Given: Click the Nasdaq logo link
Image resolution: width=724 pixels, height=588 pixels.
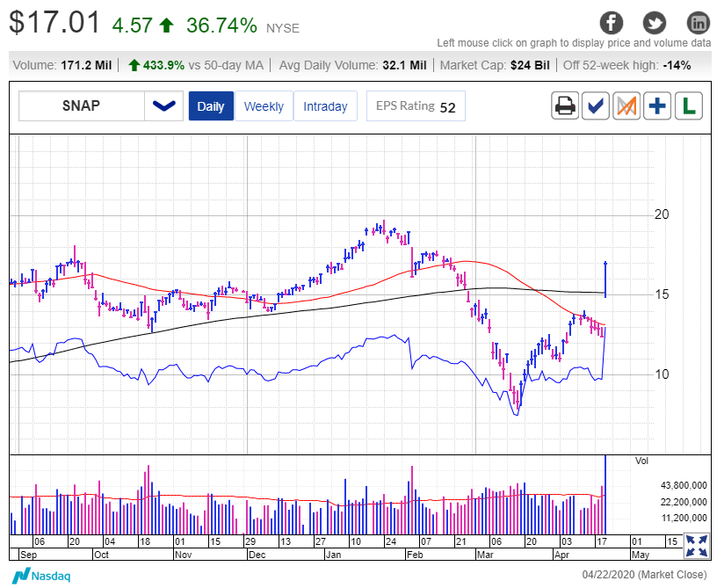Looking at the screenshot, I should pyautogui.click(x=41, y=576).
